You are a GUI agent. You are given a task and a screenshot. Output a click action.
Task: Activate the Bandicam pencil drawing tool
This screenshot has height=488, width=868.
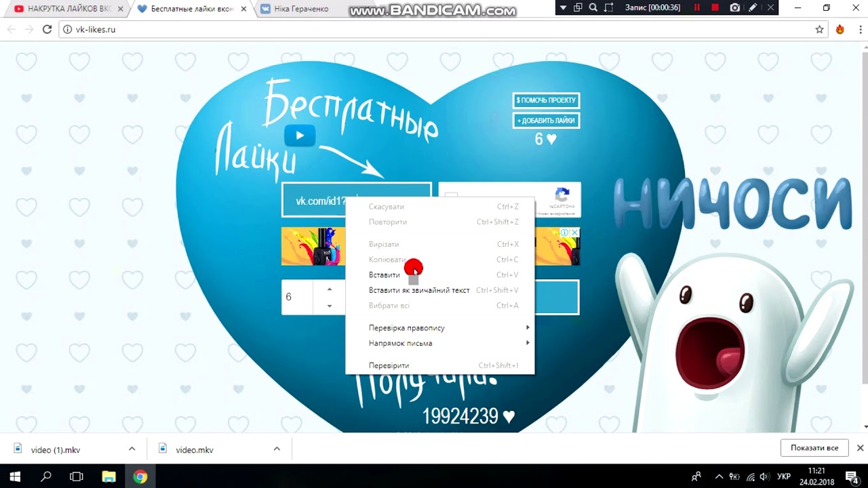(753, 7)
